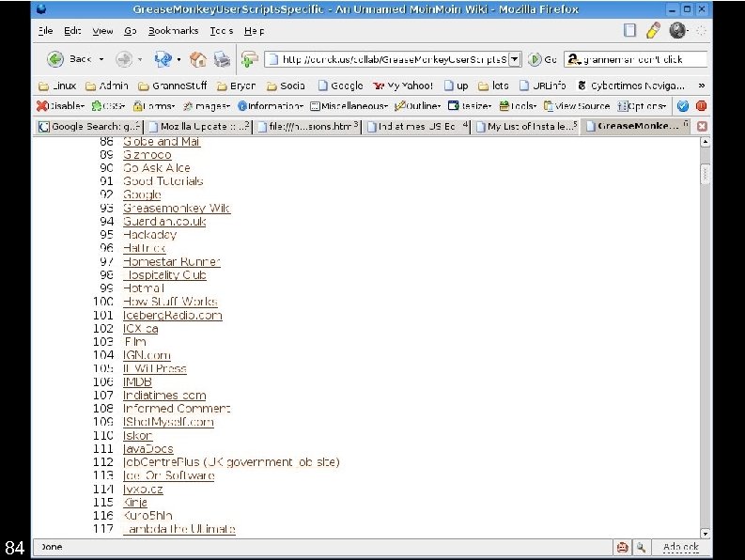
Task: Open the Back button history dropdown arrow
Action: coord(101,59)
